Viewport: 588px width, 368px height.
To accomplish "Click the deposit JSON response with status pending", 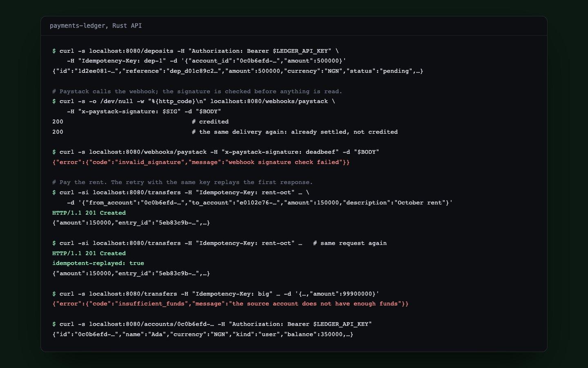I will pos(238,71).
